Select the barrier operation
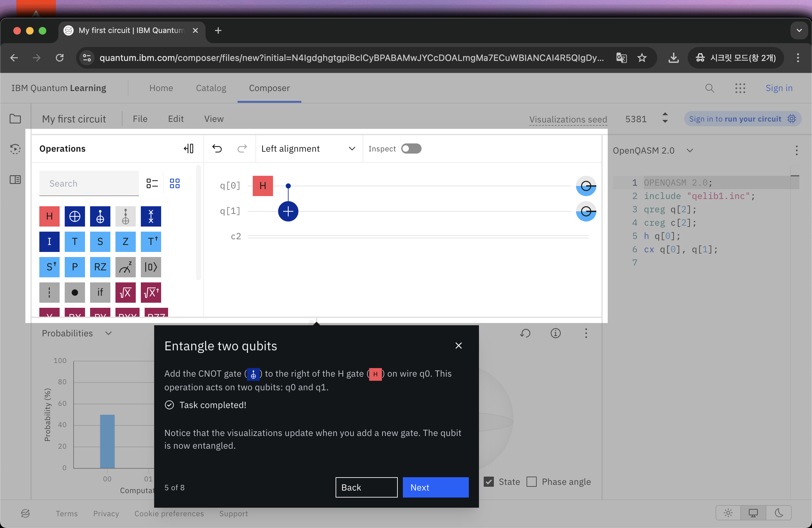Viewport: 812px width, 528px height. point(49,293)
